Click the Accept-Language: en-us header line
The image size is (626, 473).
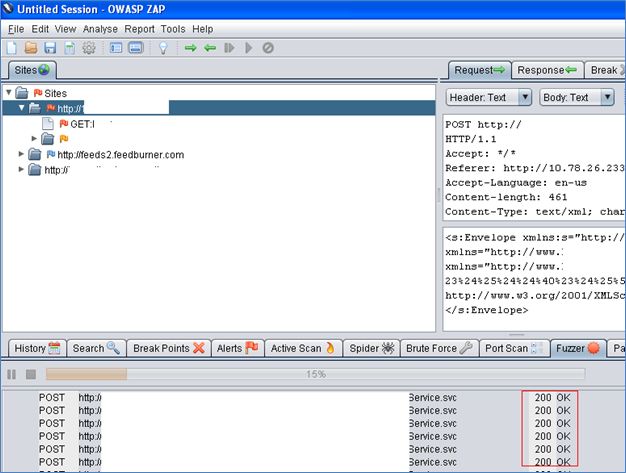[x=516, y=183]
